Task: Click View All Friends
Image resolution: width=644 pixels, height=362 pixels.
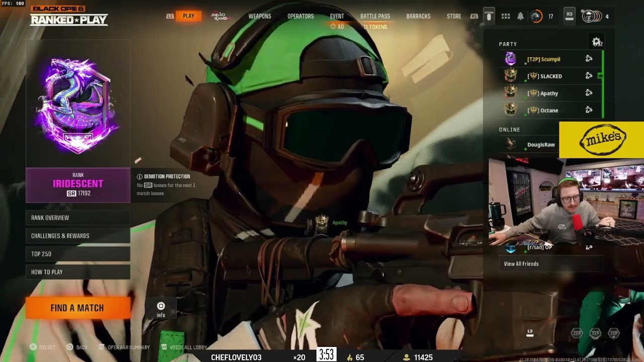Action: coord(551,264)
